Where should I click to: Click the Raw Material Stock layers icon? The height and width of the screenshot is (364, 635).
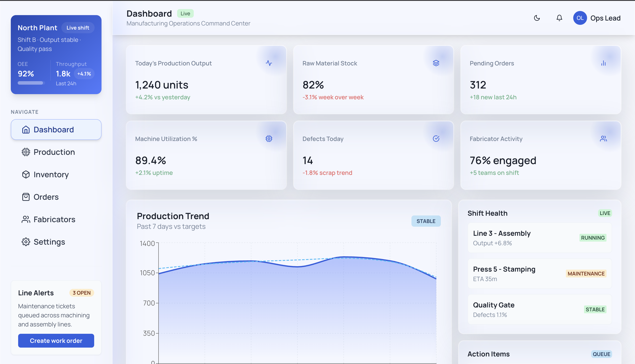[x=436, y=63]
